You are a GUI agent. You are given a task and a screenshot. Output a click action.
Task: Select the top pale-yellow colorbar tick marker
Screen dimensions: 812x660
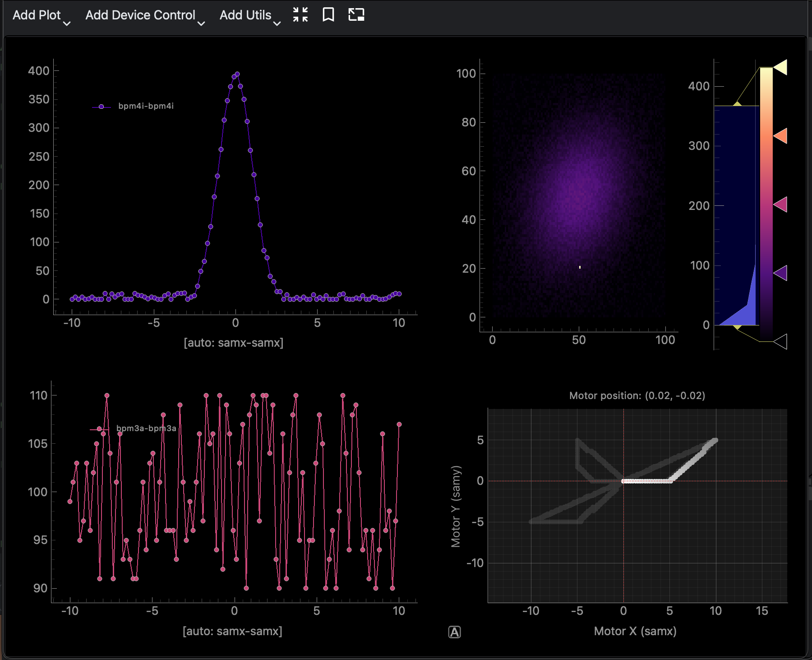pos(781,67)
